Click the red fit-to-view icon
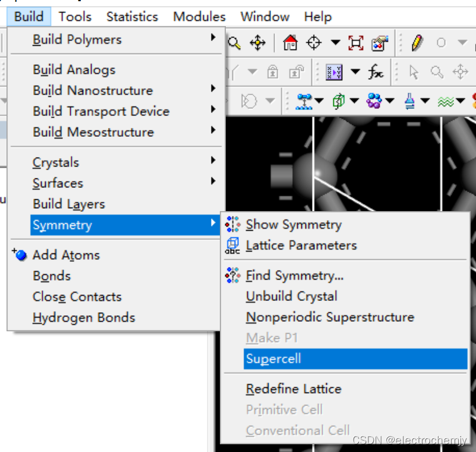This screenshot has height=452, width=476. (x=356, y=43)
